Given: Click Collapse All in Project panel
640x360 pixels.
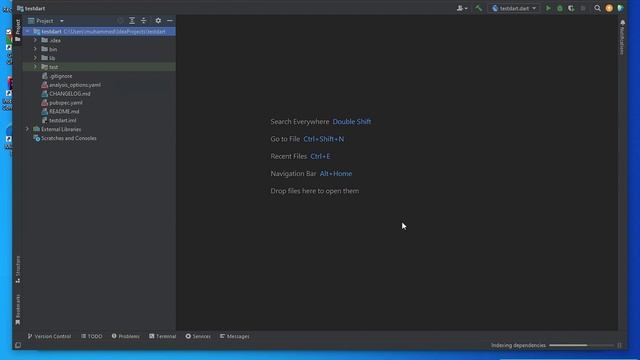Looking at the screenshot, I should [x=144, y=21].
